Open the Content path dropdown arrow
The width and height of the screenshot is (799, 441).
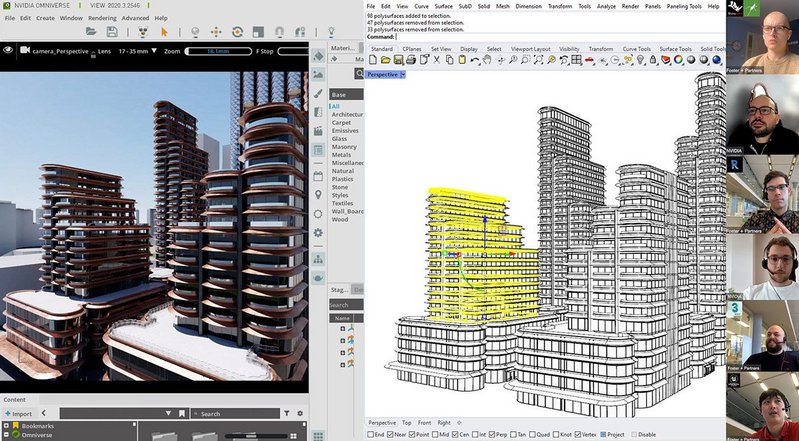[168, 413]
